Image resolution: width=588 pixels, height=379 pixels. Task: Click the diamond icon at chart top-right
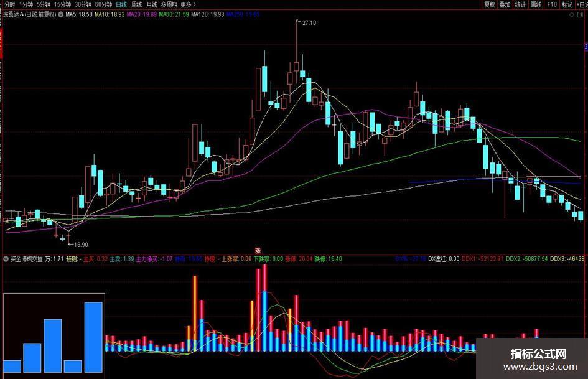coord(572,15)
